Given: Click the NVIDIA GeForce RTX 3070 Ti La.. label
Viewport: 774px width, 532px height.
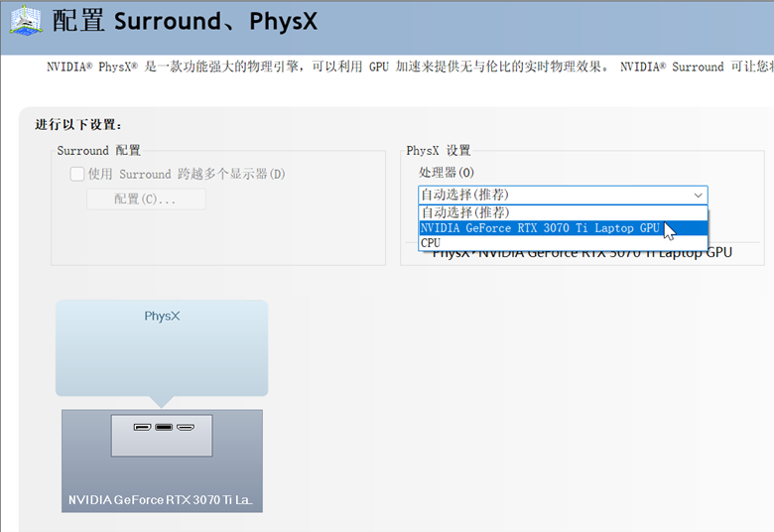Looking at the screenshot, I should click(161, 500).
